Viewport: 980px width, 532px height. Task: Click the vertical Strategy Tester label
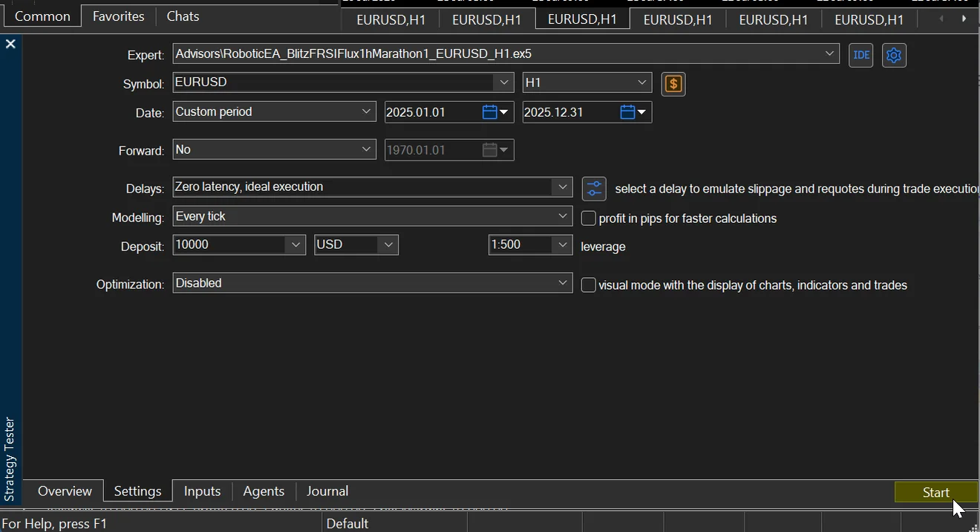coord(10,459)
